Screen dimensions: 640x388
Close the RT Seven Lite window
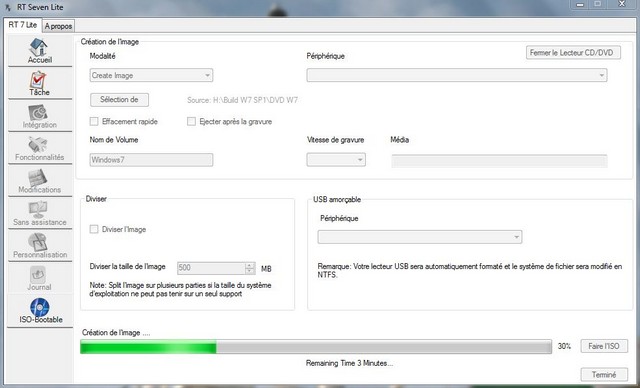tap(622, 4)
